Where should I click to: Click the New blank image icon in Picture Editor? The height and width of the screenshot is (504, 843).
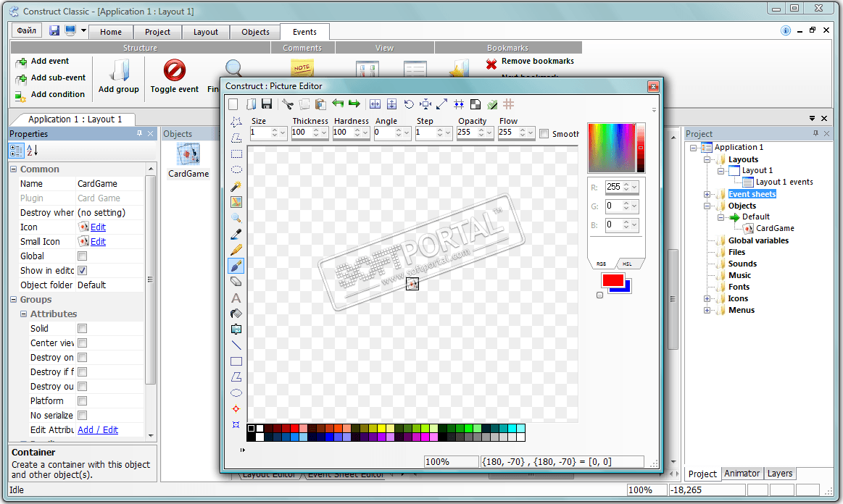click(233, 104)
